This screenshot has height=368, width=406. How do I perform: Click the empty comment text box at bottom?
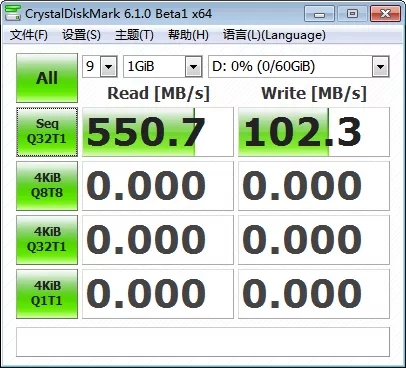tap(203, 342)
